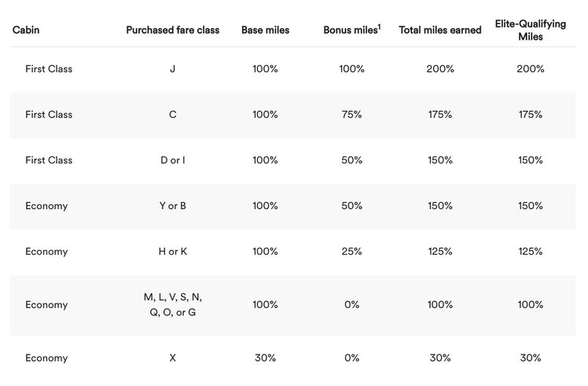The image size is (588, 386).
Task: Click the Total miles earned header
Action: coord(440,30)
